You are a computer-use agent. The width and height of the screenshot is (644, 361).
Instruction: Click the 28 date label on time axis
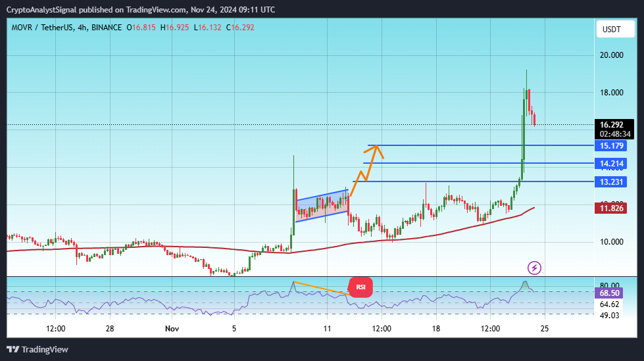coord(110,329)
